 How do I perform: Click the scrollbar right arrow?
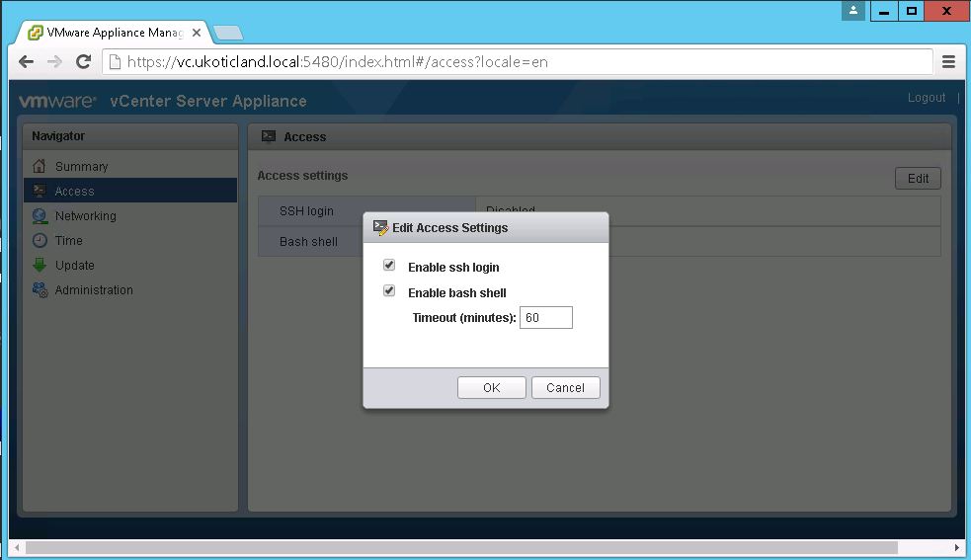[957, 547]
